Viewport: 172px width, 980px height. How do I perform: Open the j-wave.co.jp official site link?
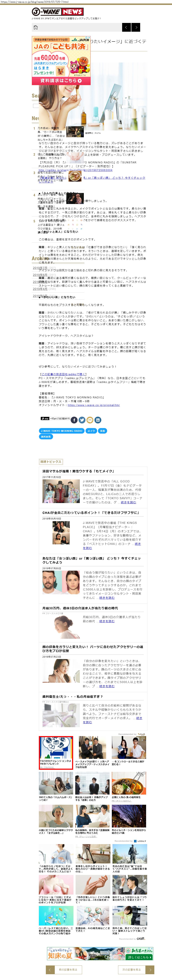point(94,405)
